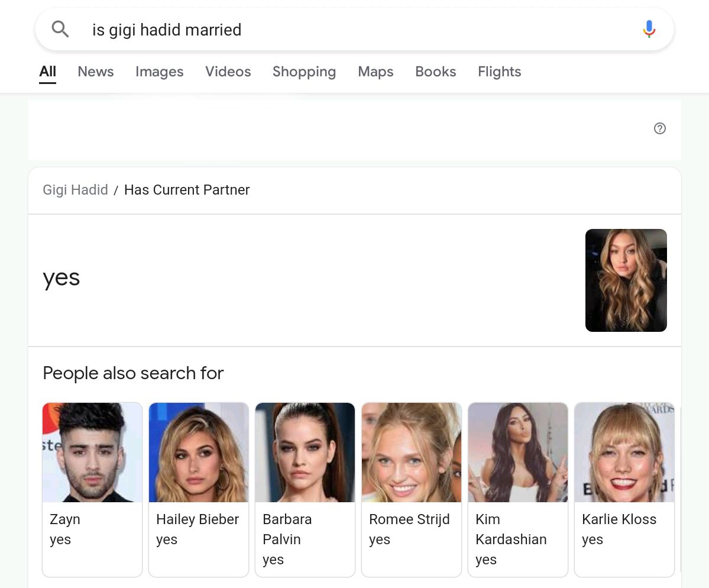Select the Flights tab
709x588 pixels.
tap(499, 72)
